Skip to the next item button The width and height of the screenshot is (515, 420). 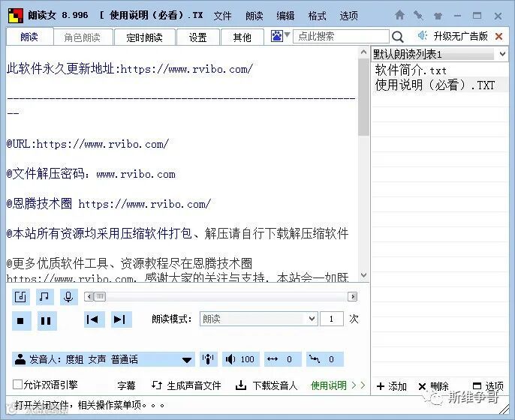pyautogui.click(x=121, y=319)
